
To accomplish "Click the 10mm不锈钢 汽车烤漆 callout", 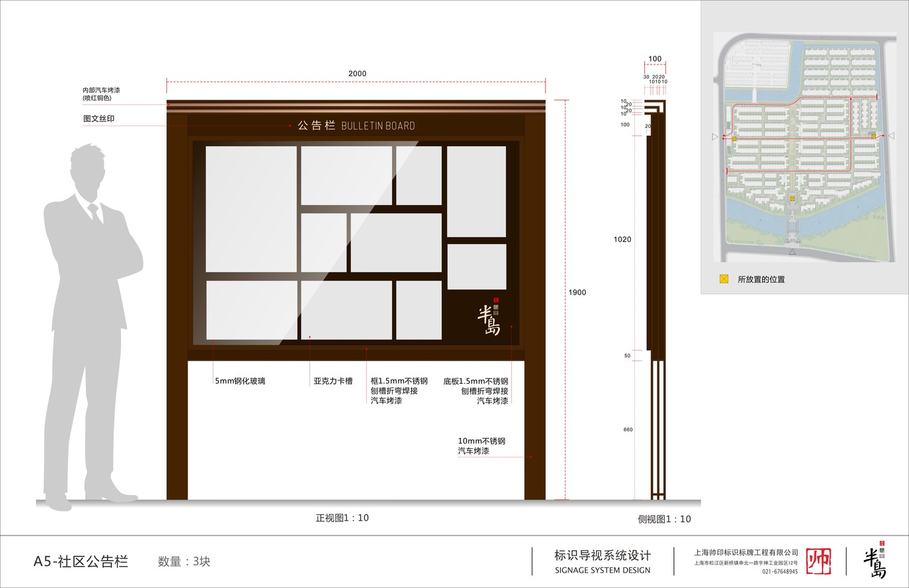I will click(x=482, y=446).
